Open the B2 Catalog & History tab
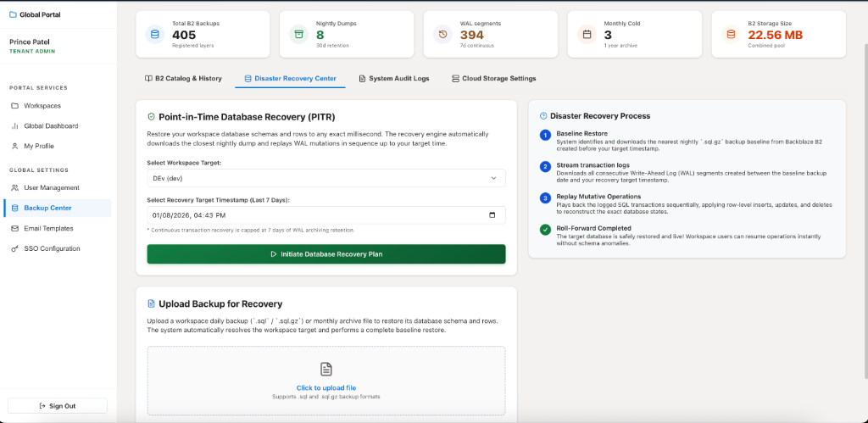868x423 pixels. point(183,79)
